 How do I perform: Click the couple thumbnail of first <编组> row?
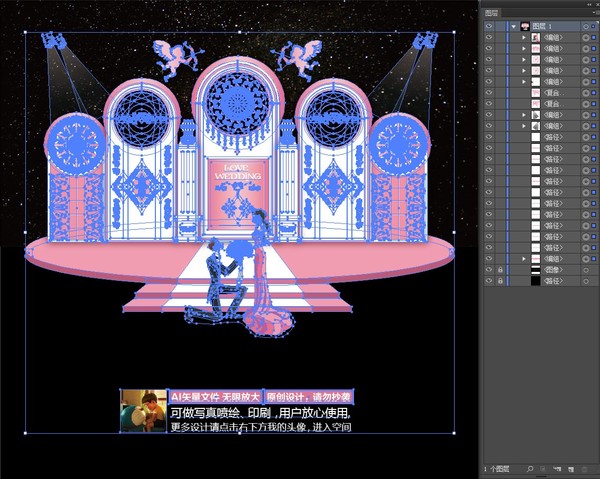(x=536, y=37)
